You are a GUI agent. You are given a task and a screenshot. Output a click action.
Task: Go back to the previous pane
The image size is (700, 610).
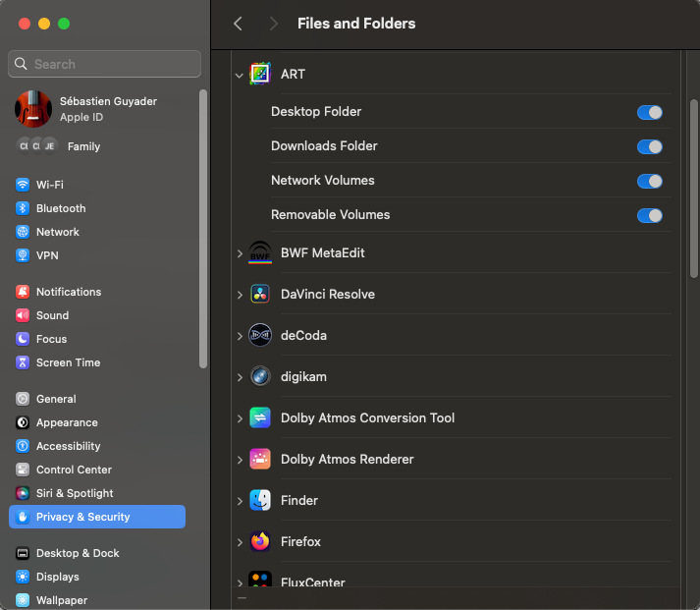coord(238,24)
